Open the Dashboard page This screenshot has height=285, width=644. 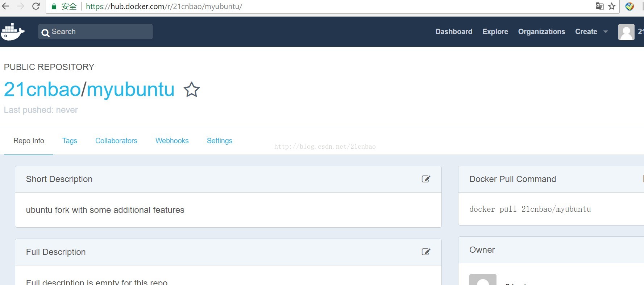(x=454, y=32)
